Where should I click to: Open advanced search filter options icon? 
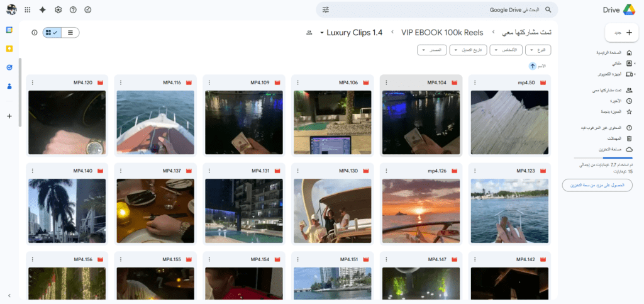(326, 10)
